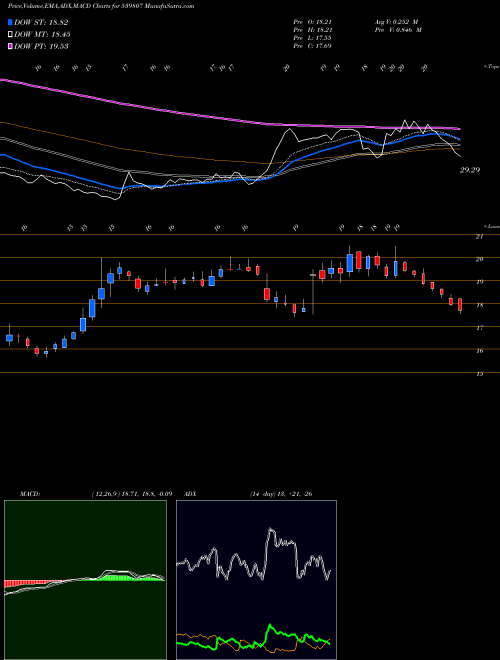The width and height of the screenshot is (500, 660).
Task: Open the dark blue ADX indicator panel
Action: click(256, 580)
